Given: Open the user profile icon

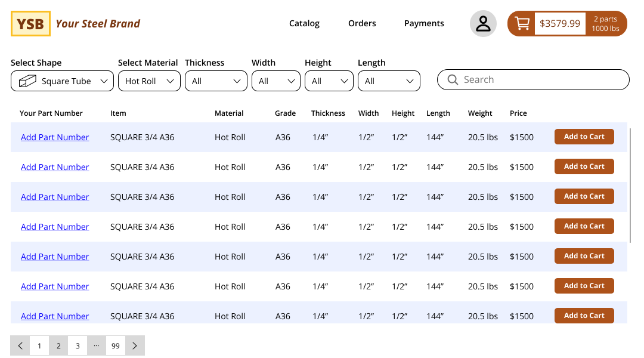Looking at the screenshot, I should [483, 24].
